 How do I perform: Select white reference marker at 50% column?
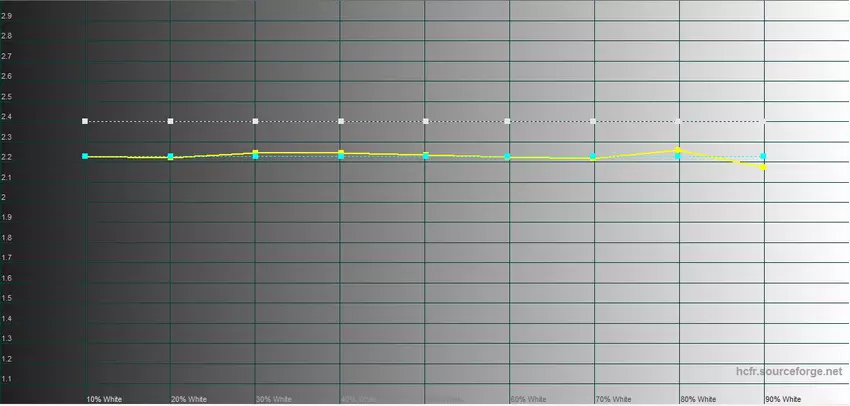pyautogui.click(x=426, y=121)
